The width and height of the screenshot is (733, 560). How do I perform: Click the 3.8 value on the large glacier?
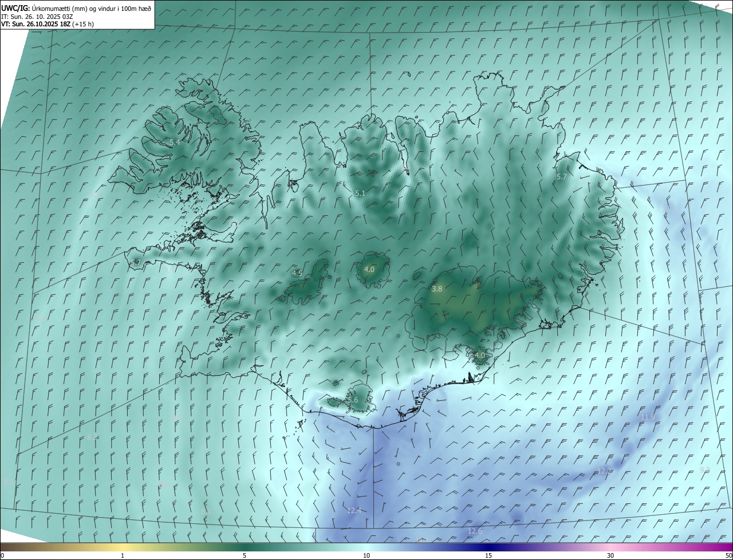point(437,289)
